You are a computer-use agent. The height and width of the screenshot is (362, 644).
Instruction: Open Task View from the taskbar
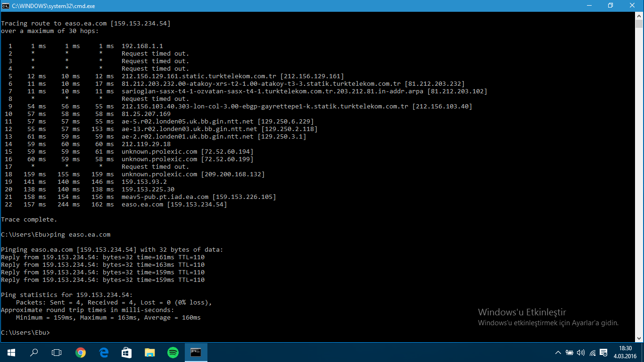pyautogui.click(x=57, y=353)
